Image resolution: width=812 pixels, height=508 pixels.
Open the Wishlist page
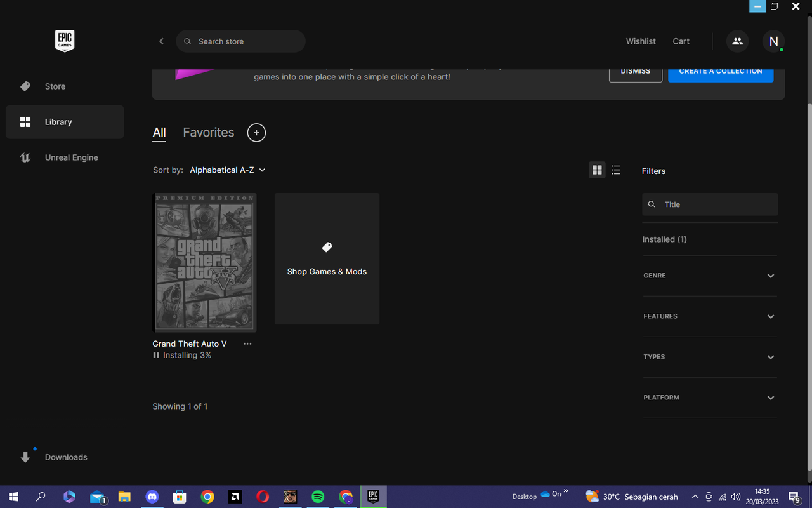[x=641, y=41]
